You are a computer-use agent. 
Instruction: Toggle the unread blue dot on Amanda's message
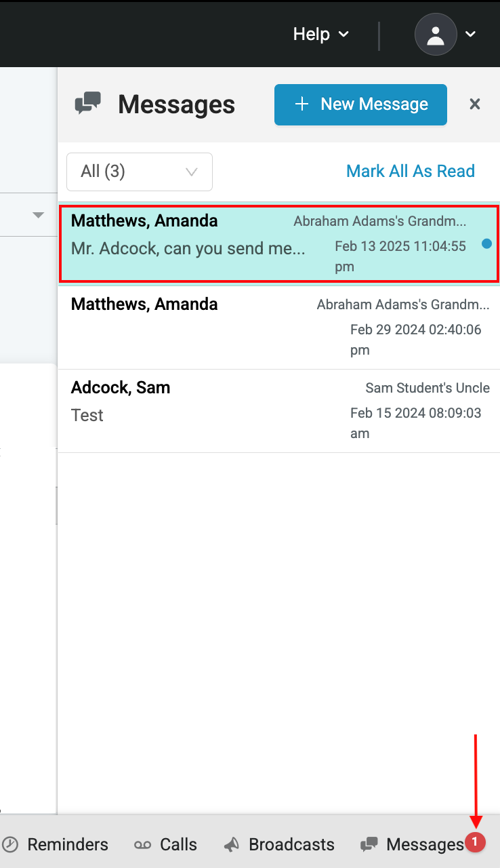486,243
